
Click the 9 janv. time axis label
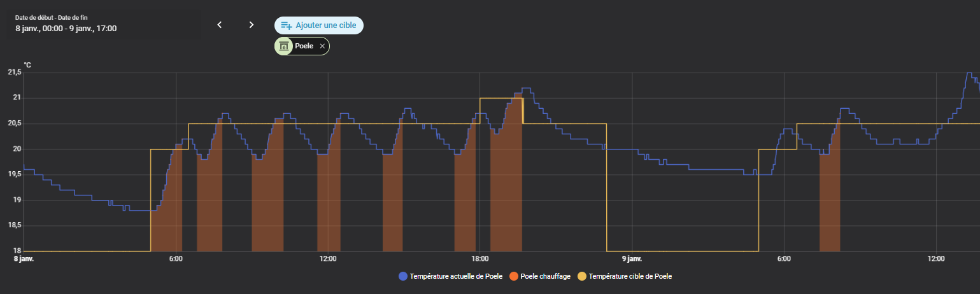point(632,259)
